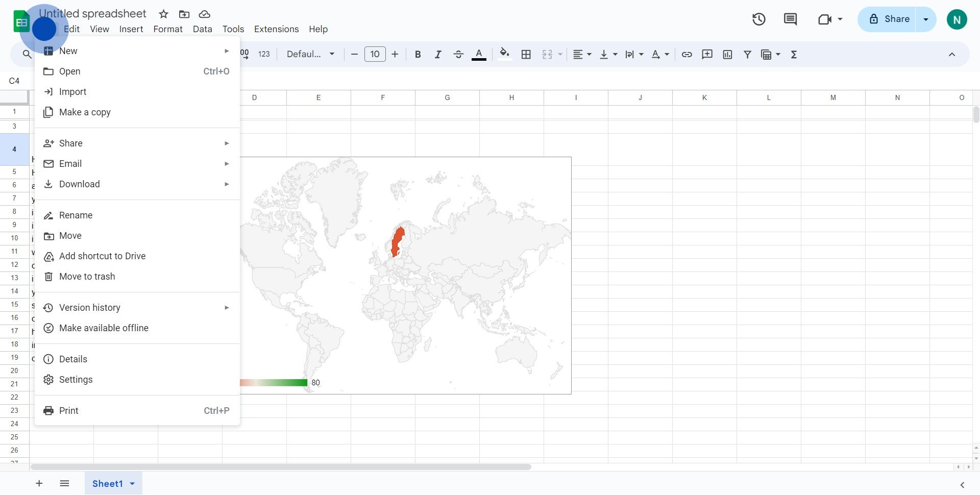Open version history clock icon in header
The width and height of the screenshot is (980, 495).
pyautogui.click(x=758, y=19)
